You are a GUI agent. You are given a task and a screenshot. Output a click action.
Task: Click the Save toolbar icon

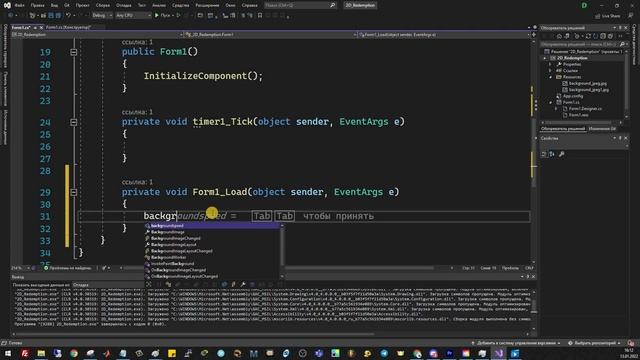tap(51, 16)
